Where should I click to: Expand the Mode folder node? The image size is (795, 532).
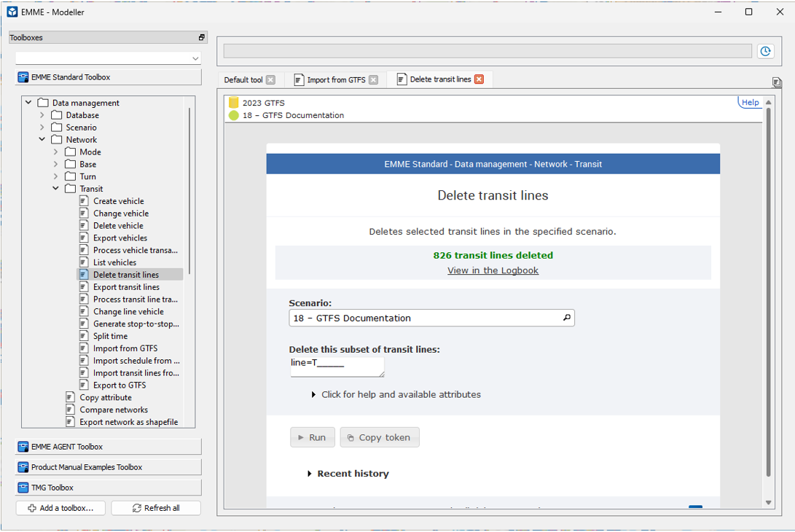tap(56, 152)
